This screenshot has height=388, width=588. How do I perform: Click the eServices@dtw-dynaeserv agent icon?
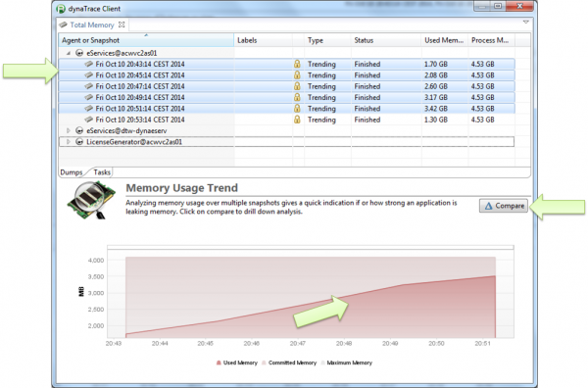pos(79,130)
